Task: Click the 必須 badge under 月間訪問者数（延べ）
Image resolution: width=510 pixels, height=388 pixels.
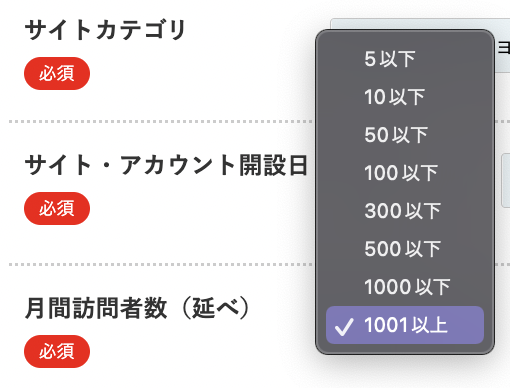Action: tap(57, 351)
